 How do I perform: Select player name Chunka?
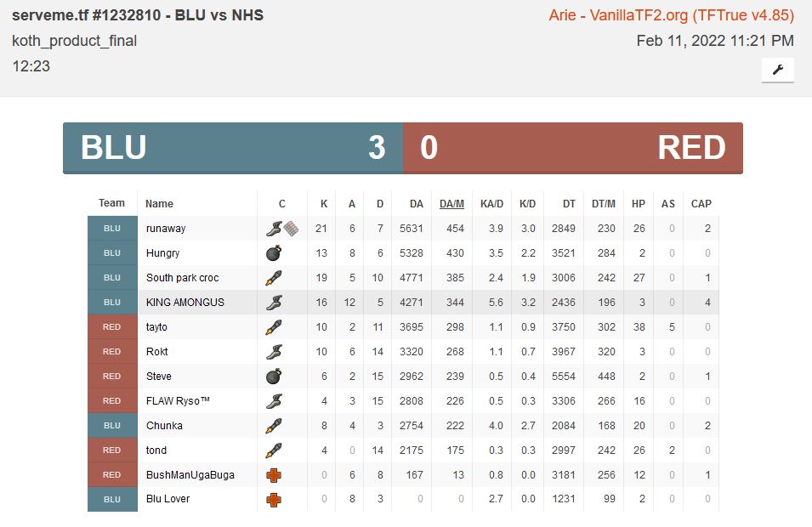pos(164,426)
